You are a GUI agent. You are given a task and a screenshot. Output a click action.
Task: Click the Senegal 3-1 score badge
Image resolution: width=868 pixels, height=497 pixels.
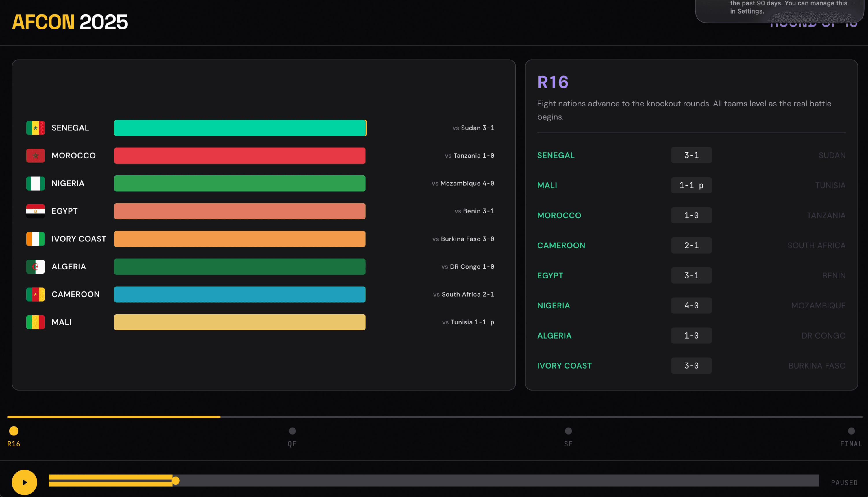(691, 155)
